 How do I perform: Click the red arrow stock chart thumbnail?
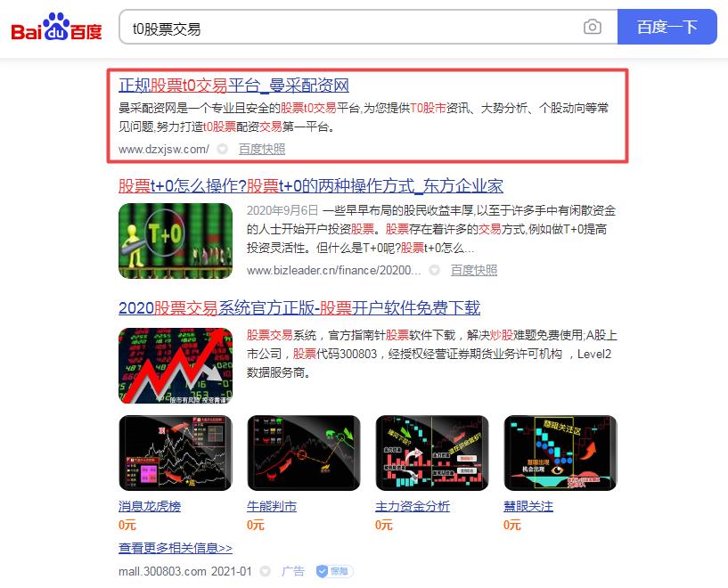coord(176,365)
